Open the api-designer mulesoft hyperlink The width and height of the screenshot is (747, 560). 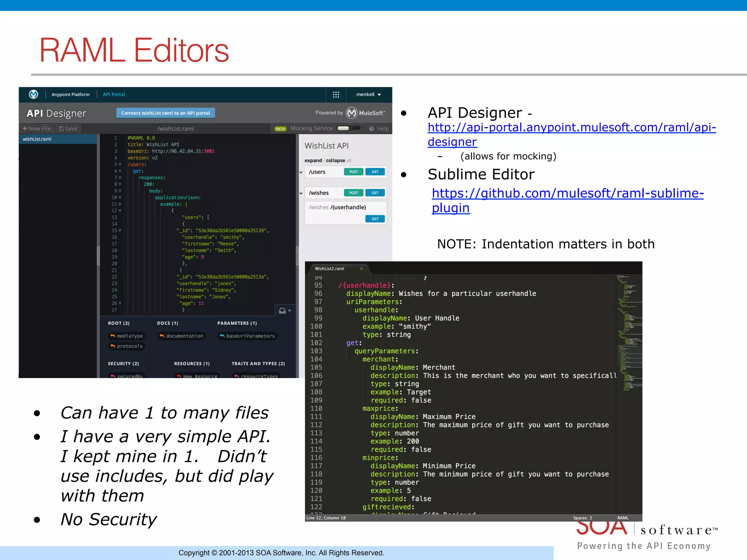(x=572, y=135)
